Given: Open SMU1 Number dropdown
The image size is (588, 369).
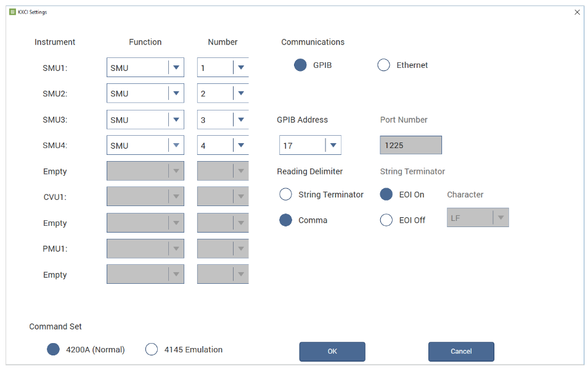Looking at the screenshot, I should (x=240, y=68).
